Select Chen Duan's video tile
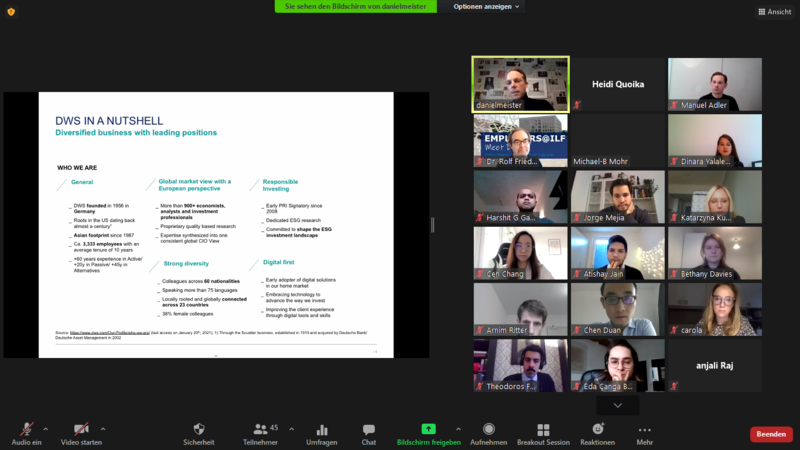 (x=618, y=310)
